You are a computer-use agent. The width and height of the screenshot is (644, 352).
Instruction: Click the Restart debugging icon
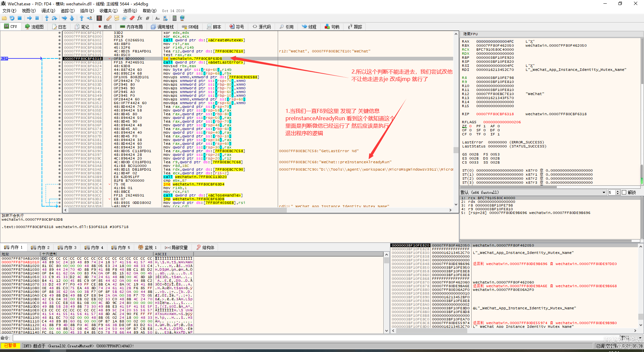click(x=12, y=18)
